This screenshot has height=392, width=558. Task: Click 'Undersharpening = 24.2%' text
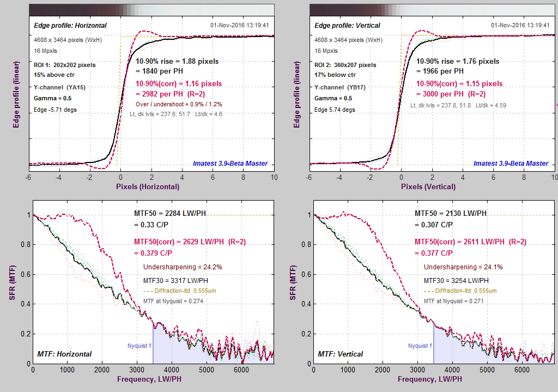183,267
